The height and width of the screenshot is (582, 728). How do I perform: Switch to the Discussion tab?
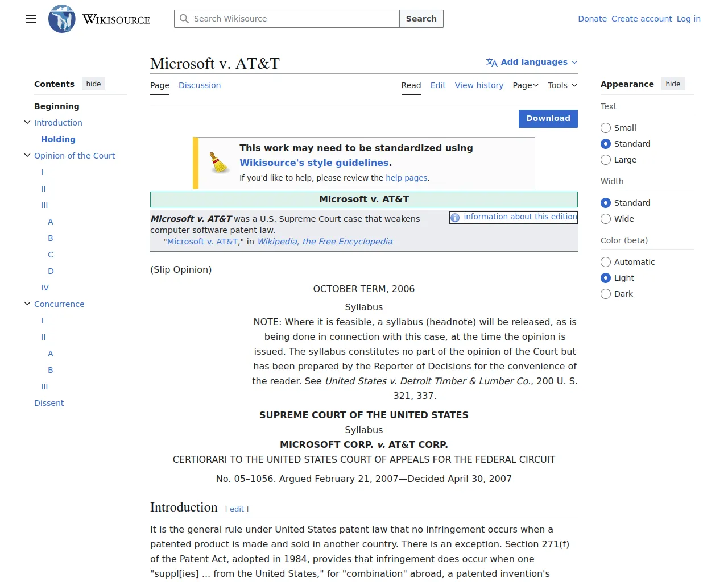(x=200, y=85)
